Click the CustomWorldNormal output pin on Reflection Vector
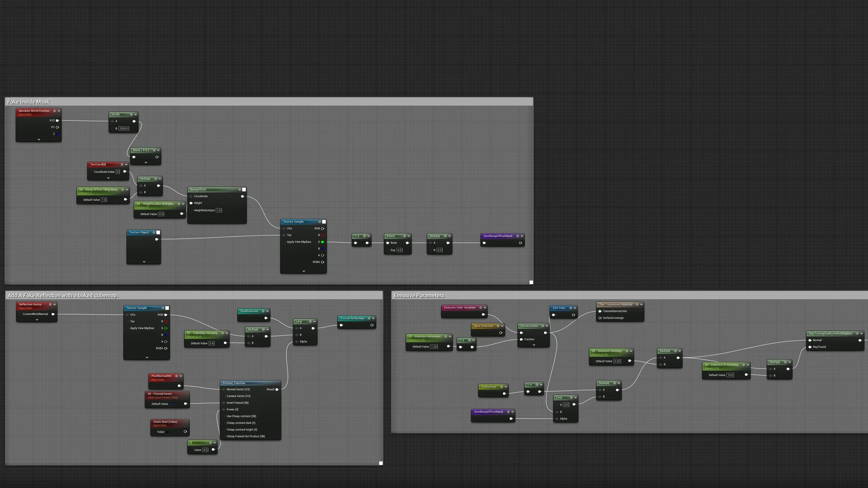 pos(53,314)
